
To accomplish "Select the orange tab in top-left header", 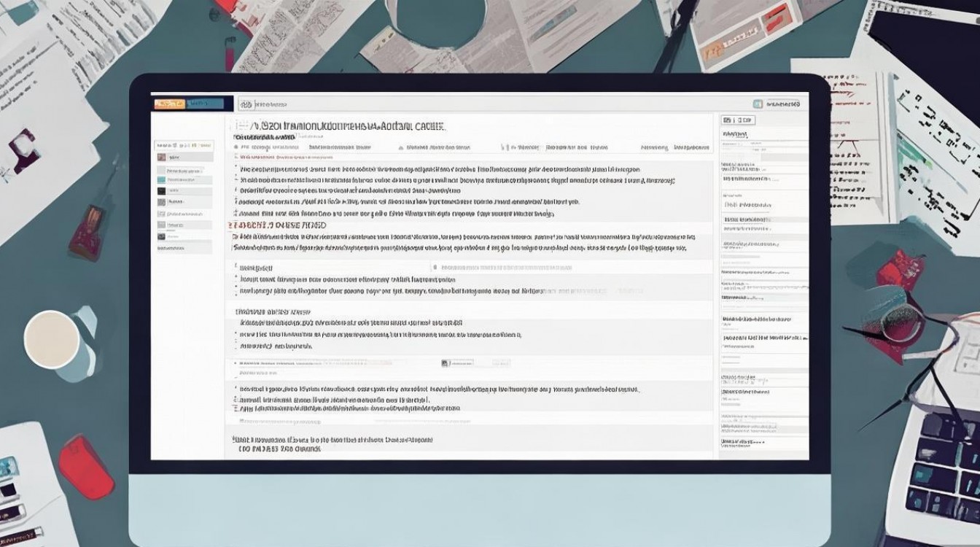I will (168, 104).
